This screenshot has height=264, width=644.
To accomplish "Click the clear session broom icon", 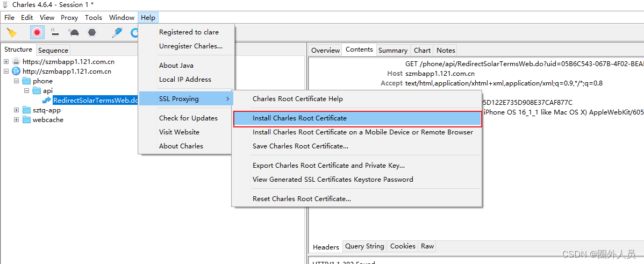I will [11, 32].
